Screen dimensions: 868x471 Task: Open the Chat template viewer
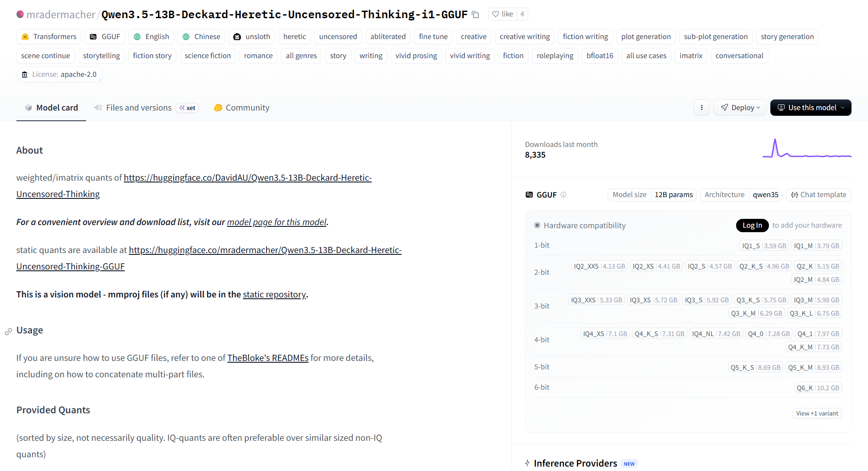819,194
